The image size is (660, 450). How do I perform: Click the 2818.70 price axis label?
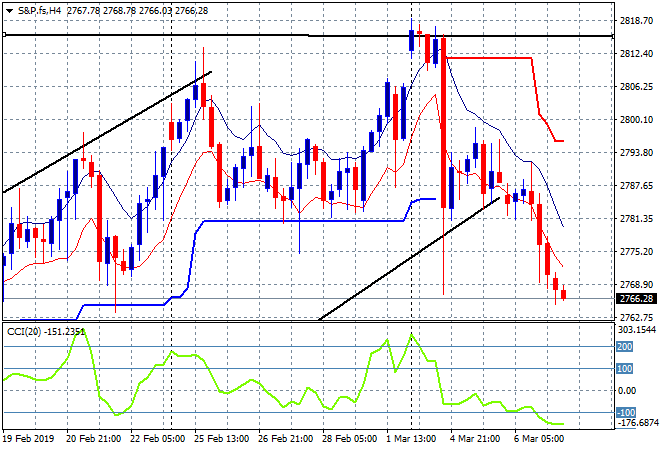tap(636, 21)
